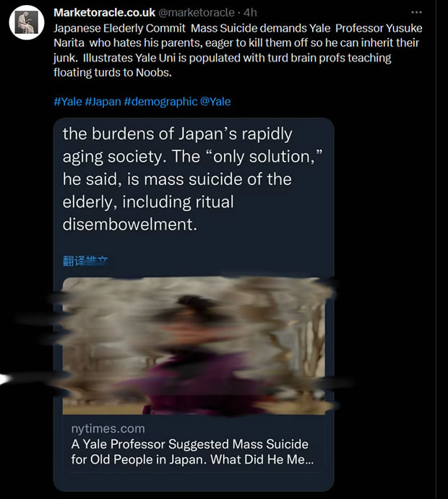Click the Marketoracle.co.uk display name
The image size is (448, 499).
104,12
